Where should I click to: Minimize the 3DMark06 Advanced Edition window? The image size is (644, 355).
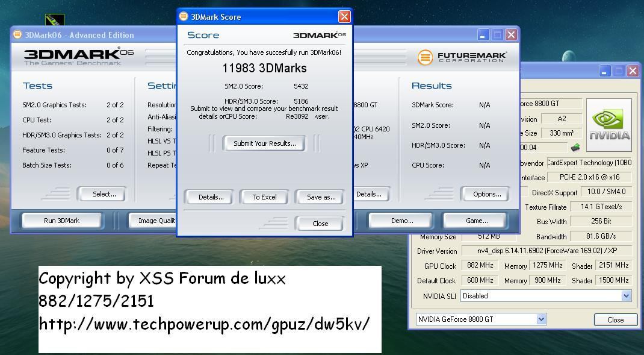483,34
